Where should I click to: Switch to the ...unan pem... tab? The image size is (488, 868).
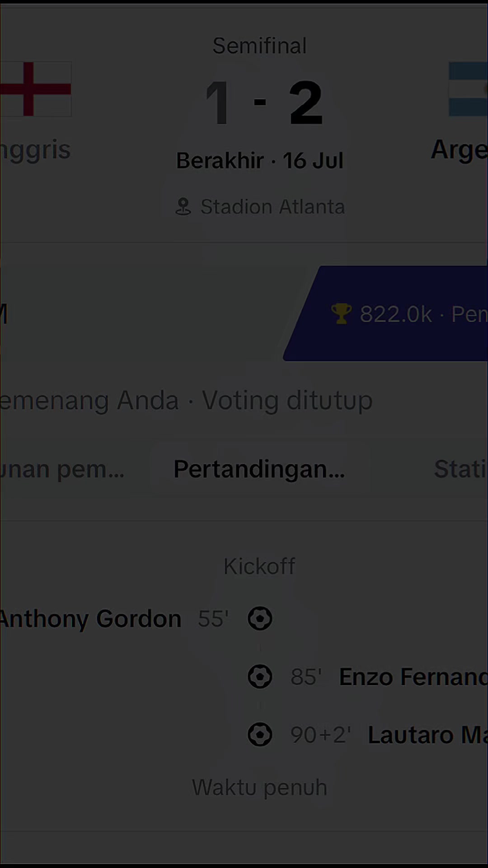[x=62, y=469]
